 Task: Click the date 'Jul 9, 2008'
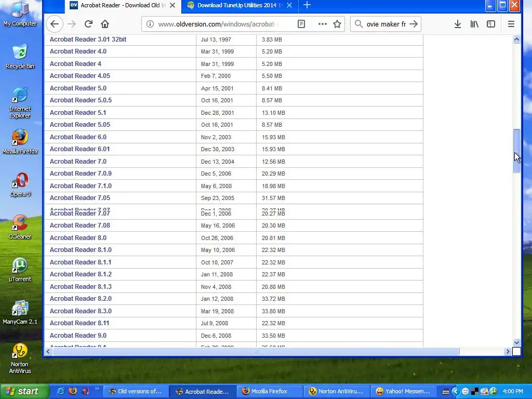point(215,323)
